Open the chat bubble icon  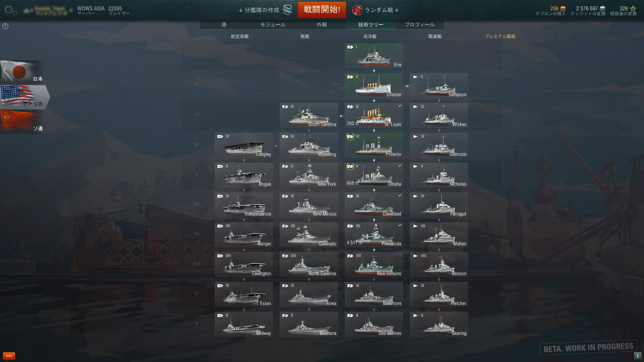9,356
